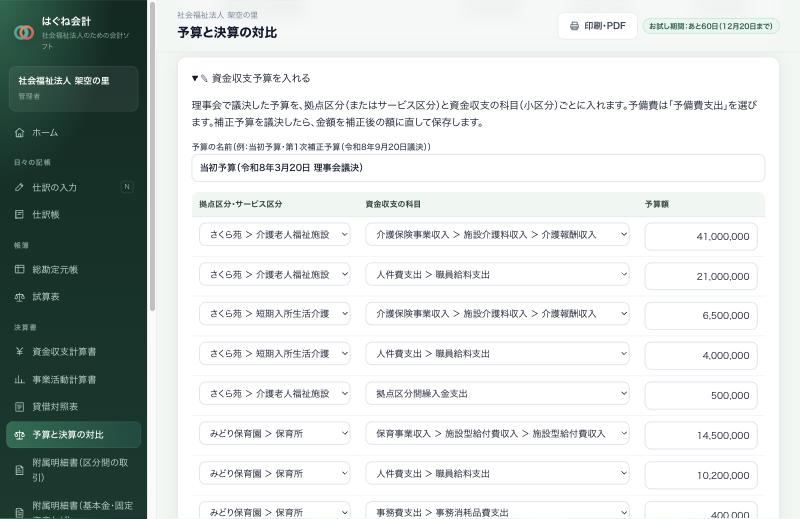Open 科目 dropdown in the 4,000,000 row
800x519 pixels.
[x=497, y=354]
